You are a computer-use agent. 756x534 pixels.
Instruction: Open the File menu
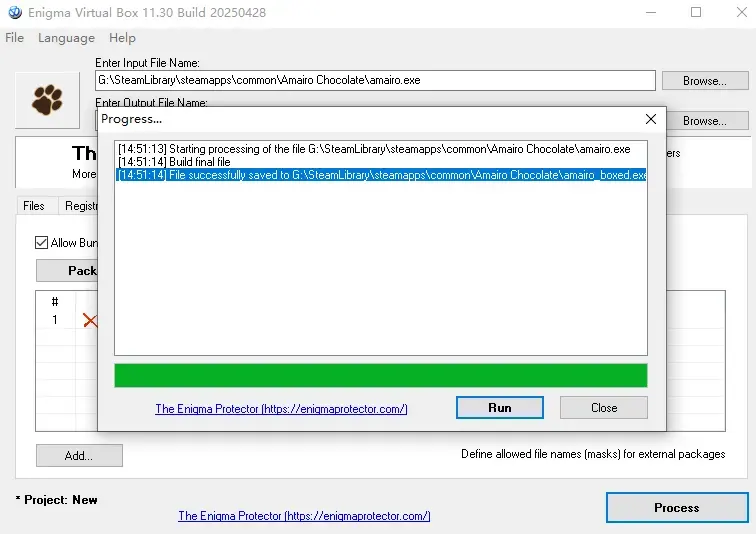click(14, 38)
